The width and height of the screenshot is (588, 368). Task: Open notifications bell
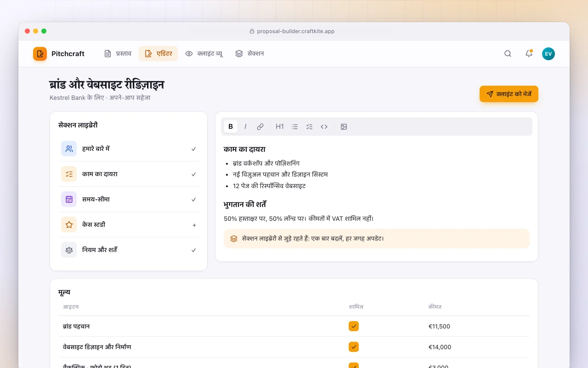click(x=529, y=54)
